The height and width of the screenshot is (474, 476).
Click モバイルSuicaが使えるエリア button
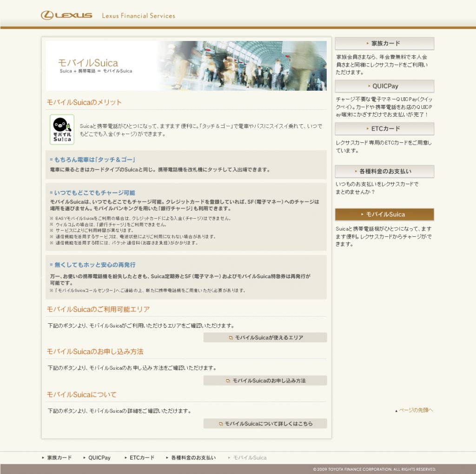265,338
